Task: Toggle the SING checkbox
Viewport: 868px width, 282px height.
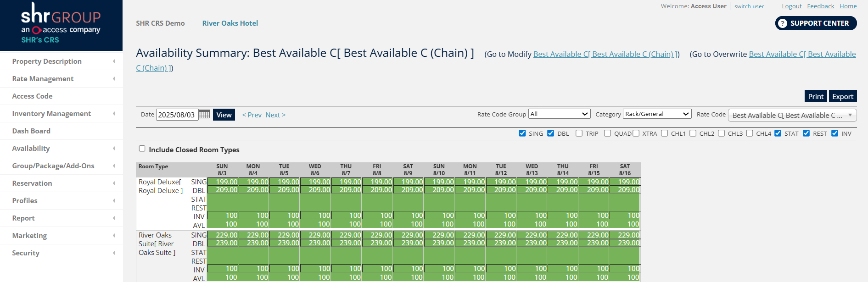Action: [x=522, y=133]
